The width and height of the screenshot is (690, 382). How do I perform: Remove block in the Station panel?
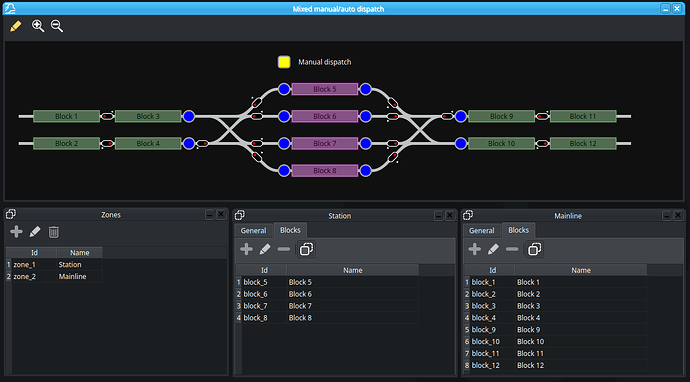point(284,250)
